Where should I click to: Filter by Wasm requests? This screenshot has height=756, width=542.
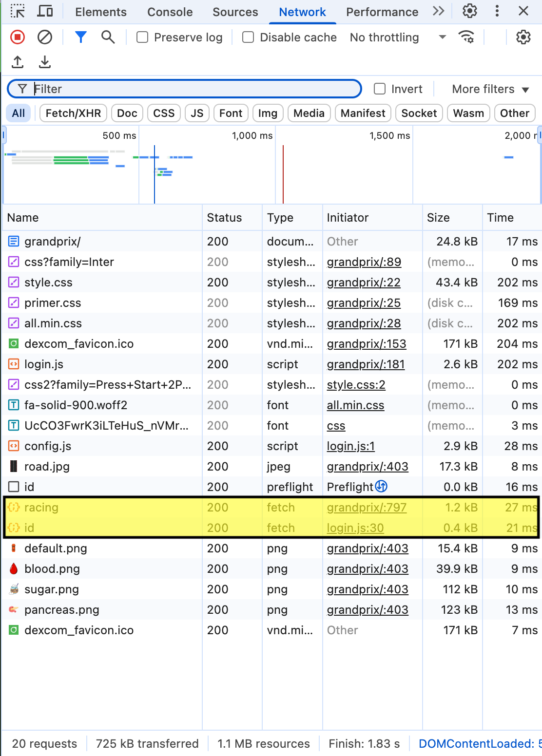tap(468, 113)
